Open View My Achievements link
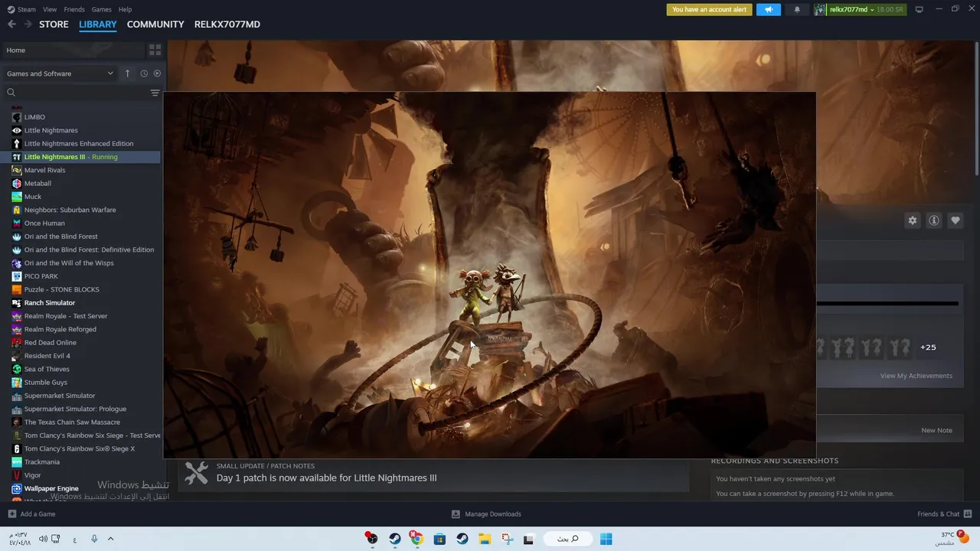This screenshot has width=980, height=551. [916, 376]
